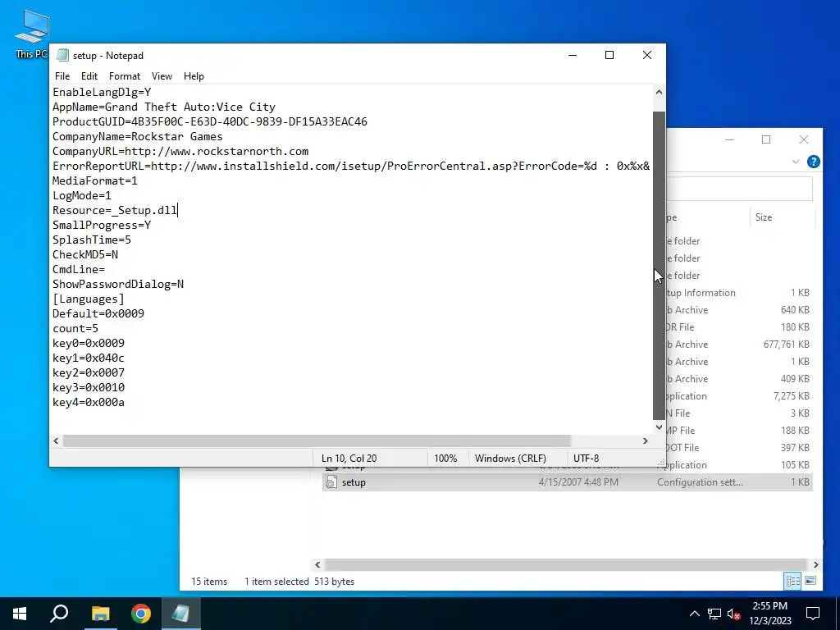Click the ShowPasswordDialog=N line
Viewport: 840px width, 630px height.
click(x=118, y=284)
